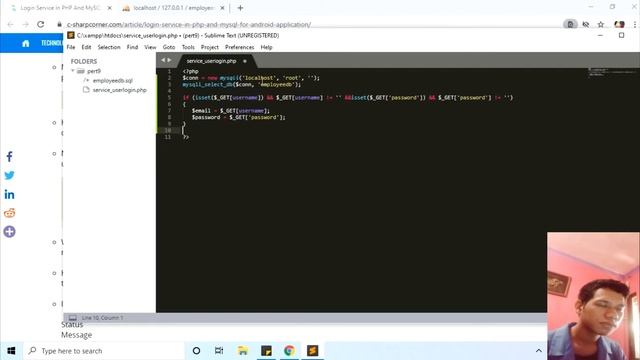Viewport: 640px width, 360px height.
Task: Open the File menu in Sublime Text
Action: coord(71,47)
